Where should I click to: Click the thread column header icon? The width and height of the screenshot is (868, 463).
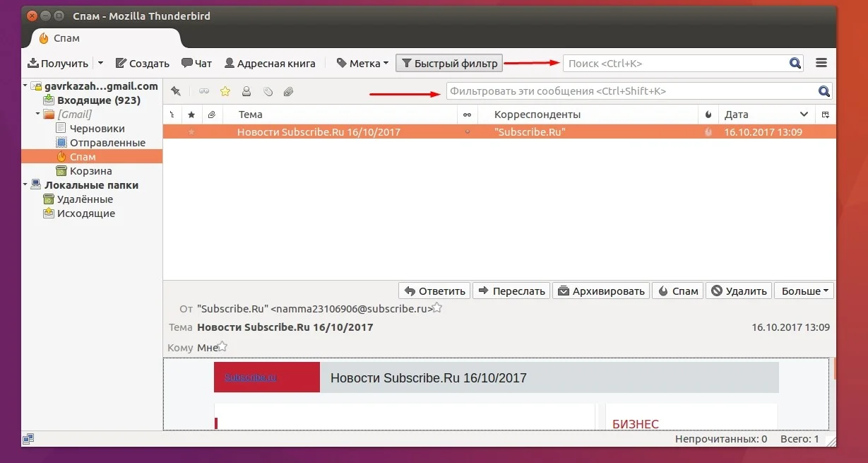pyautogui.click(x=173, y=114)
